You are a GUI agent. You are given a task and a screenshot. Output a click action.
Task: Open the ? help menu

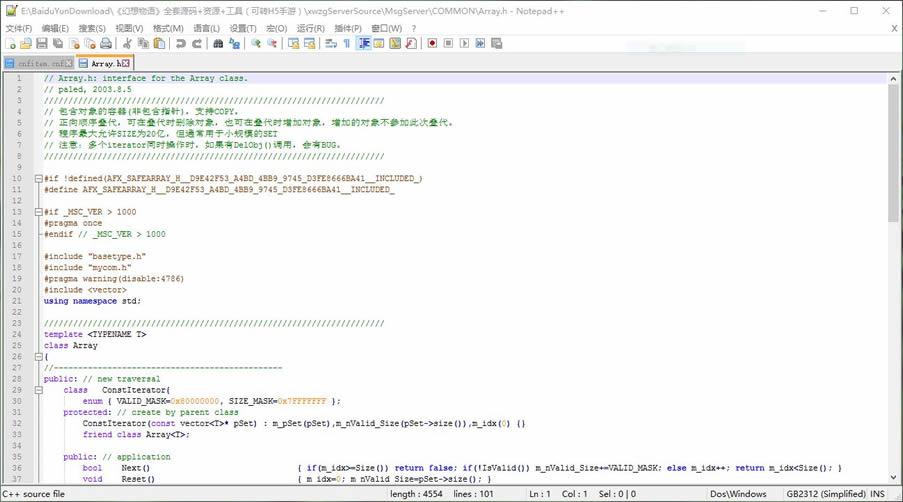[x=413, y=28]
